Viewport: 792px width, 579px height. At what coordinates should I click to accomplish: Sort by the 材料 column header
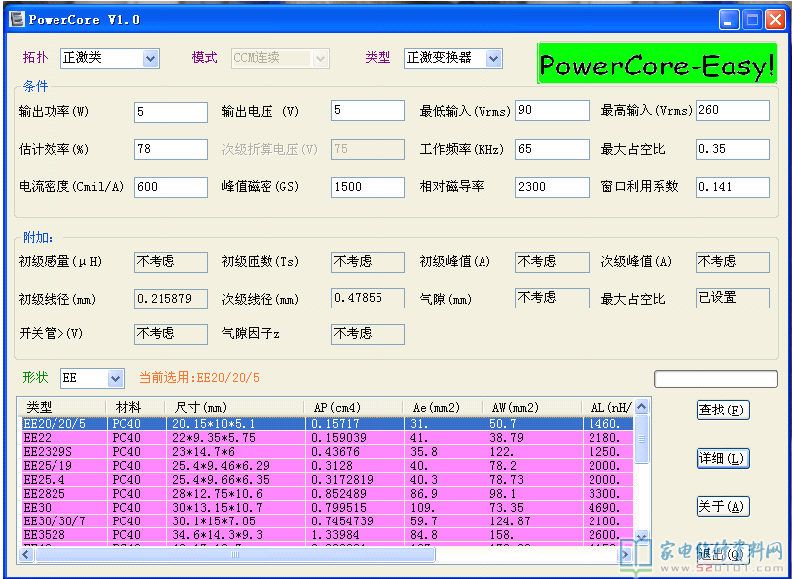pyautogui.click(x=135, y=407)
